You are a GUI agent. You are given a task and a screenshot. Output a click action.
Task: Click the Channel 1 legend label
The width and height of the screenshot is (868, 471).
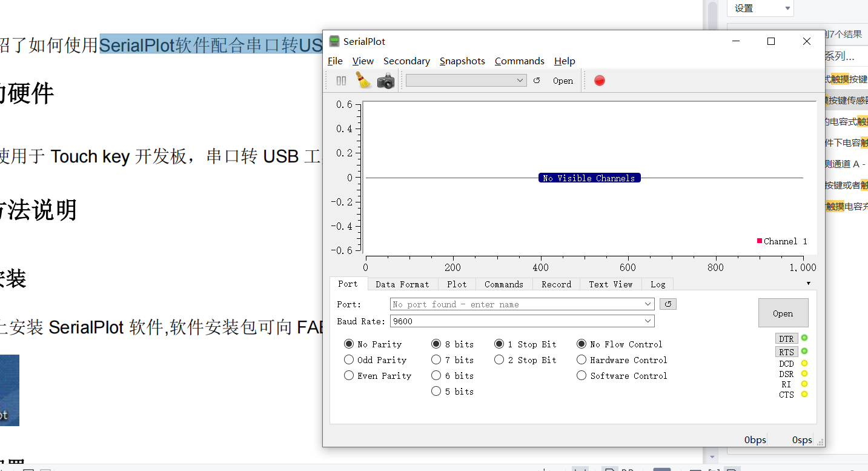(x=786, y=241)
